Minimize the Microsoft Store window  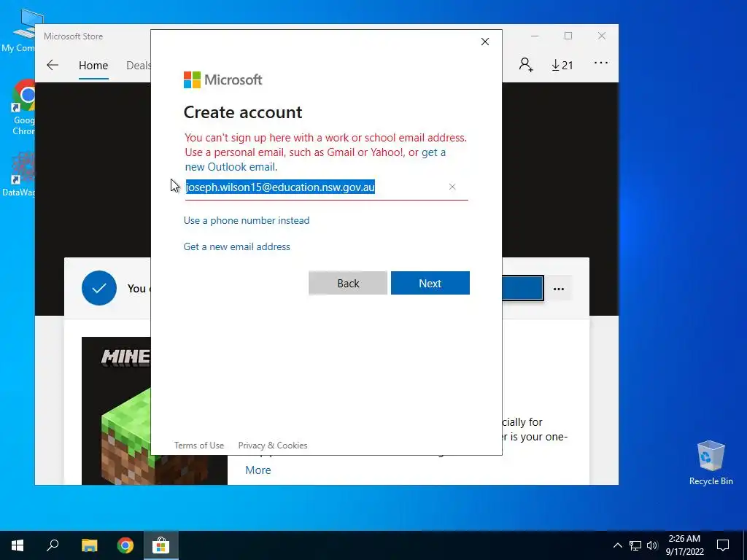[x=535, y=36]
